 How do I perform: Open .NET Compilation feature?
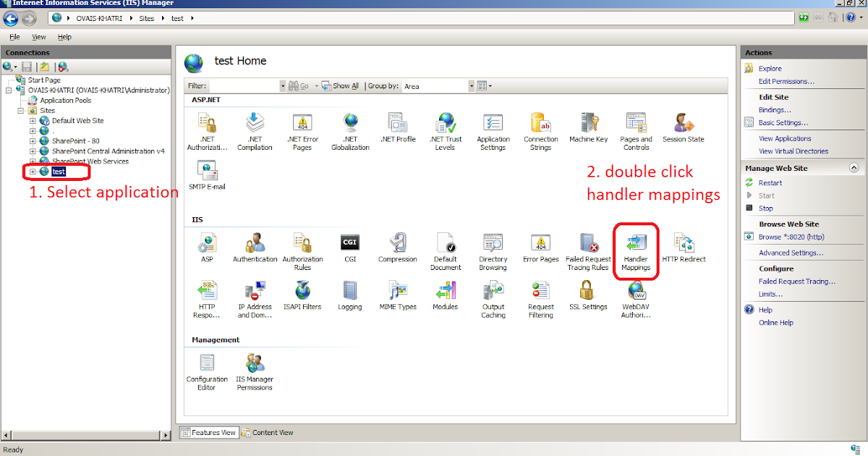coord(255,132)
